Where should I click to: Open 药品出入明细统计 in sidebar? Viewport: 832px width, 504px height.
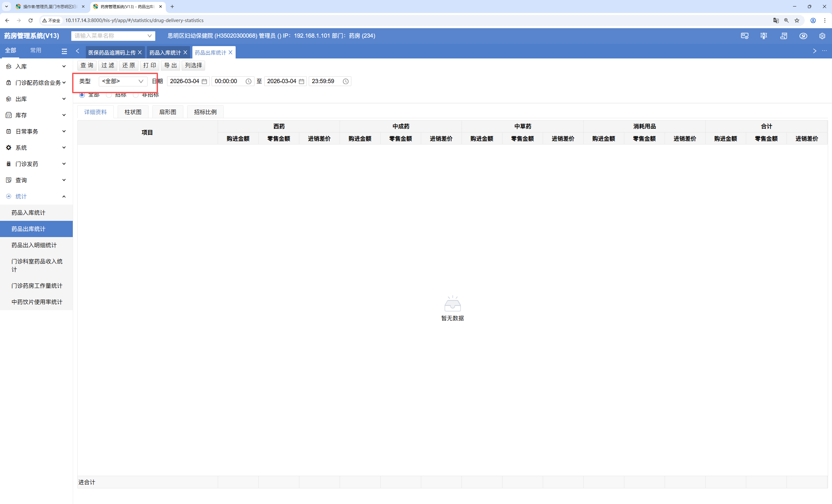click(34, 245)
